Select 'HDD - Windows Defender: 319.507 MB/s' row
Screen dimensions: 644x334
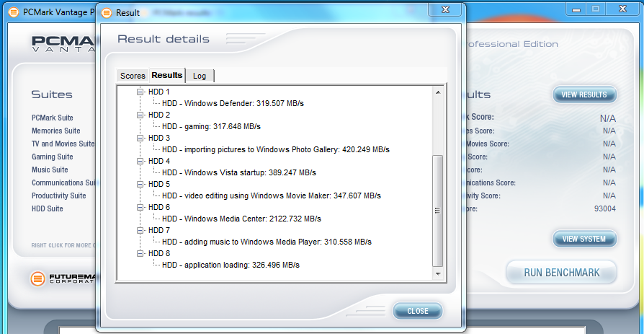tap(233, 103)
